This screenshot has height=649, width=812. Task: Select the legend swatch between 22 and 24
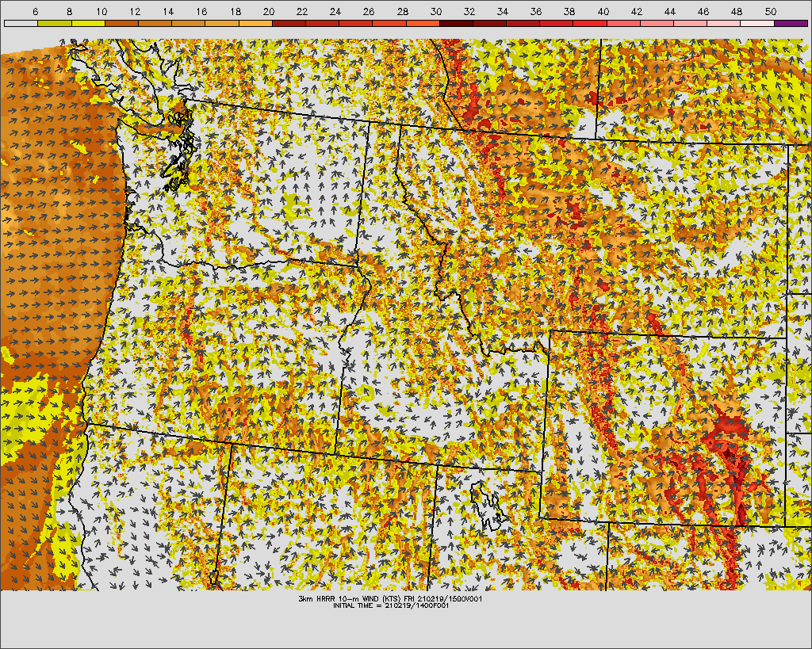pos(322,23)
